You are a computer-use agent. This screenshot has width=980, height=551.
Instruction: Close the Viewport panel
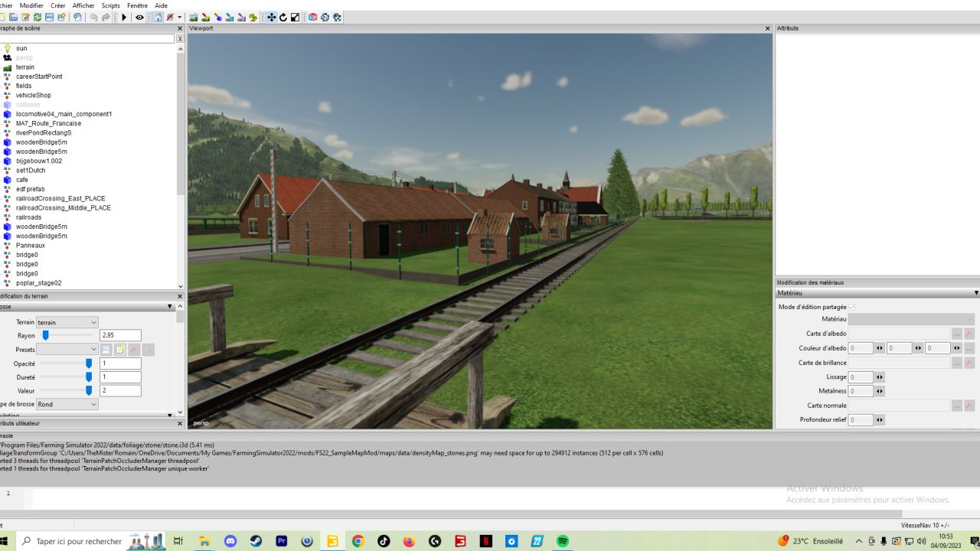point(768,28)
